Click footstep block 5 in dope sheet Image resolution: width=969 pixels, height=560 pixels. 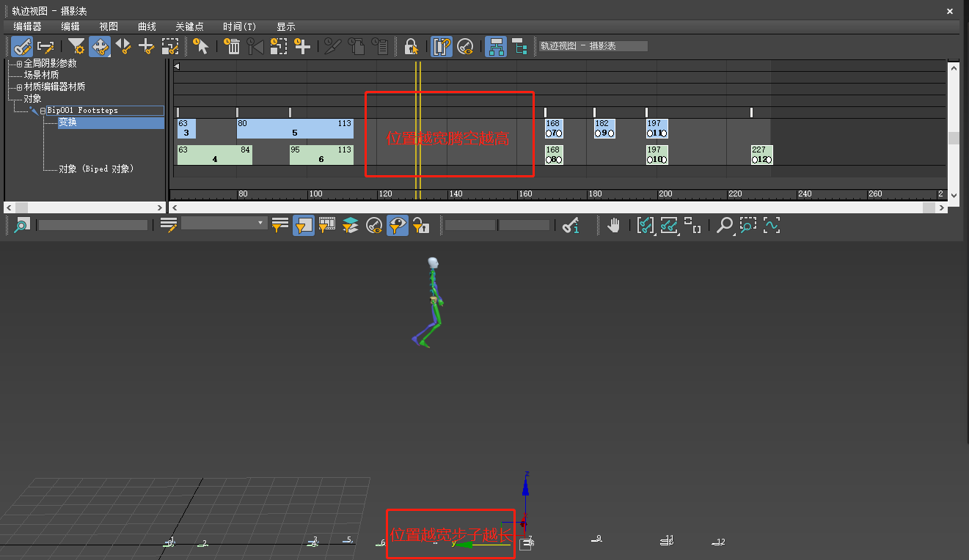(294, 129)
